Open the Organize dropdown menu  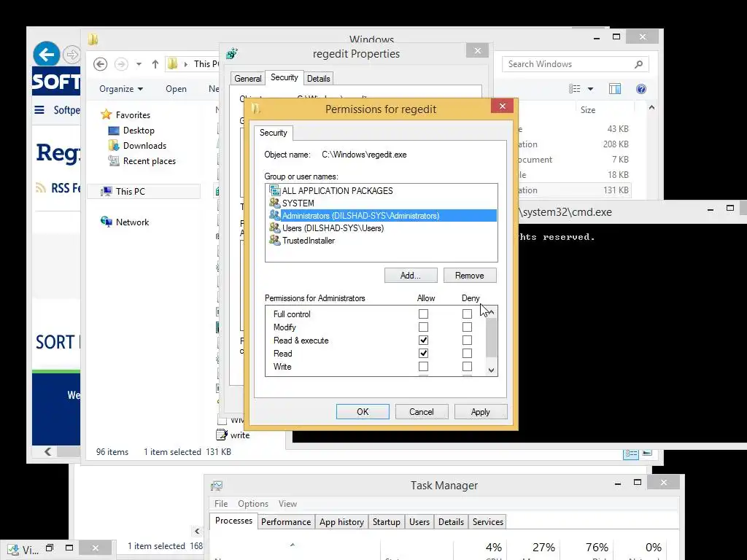[121, 88]
